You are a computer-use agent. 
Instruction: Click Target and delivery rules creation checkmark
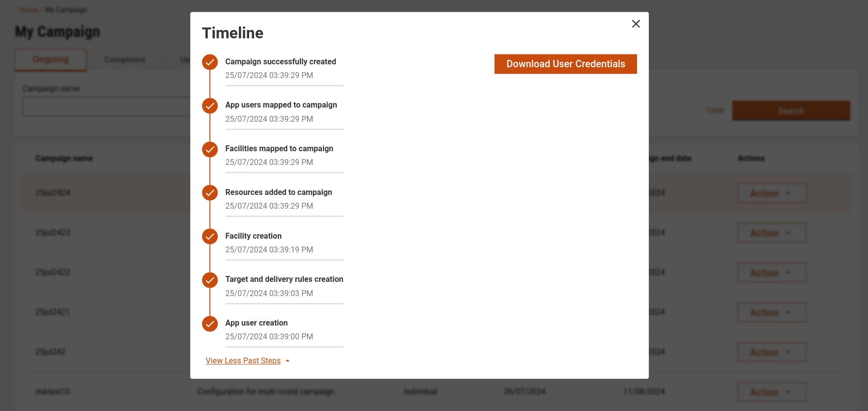(x=210, y=280)
